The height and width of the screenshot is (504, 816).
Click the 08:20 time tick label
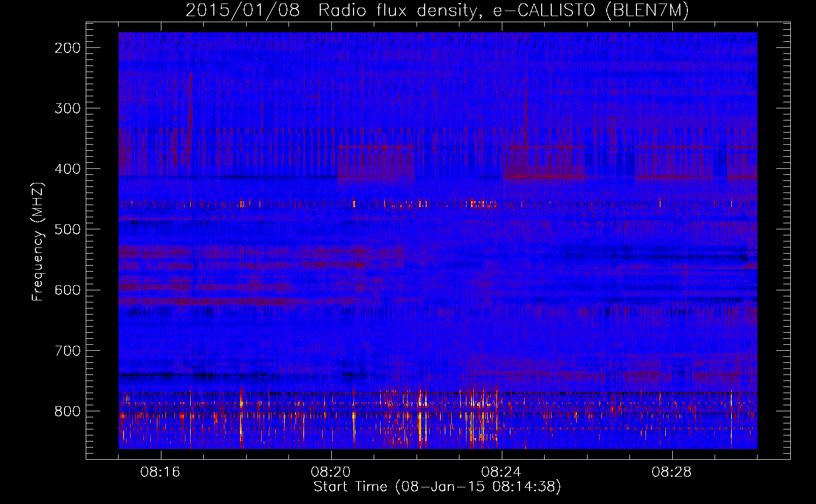point(331,472)
